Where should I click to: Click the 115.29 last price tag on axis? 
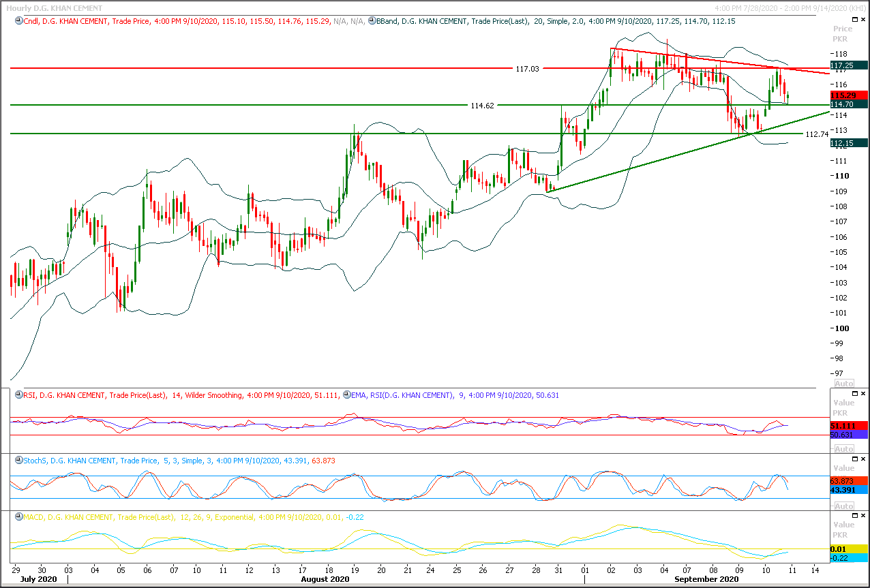[847, 95]
